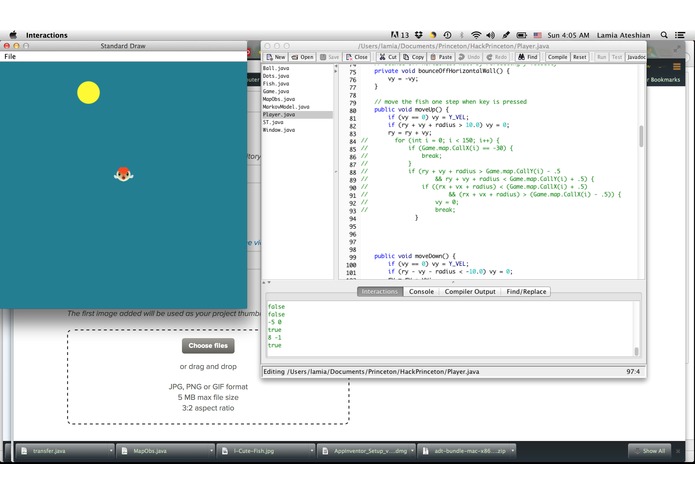Click the Javadoc toolbar button
The width and height of the screenshot is (695, 494).
click(636, 57)
